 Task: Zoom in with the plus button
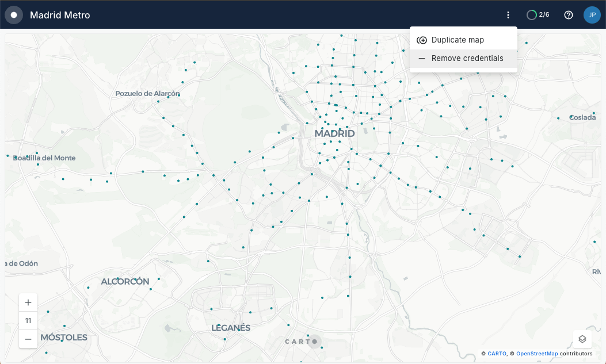pos(28,302)
